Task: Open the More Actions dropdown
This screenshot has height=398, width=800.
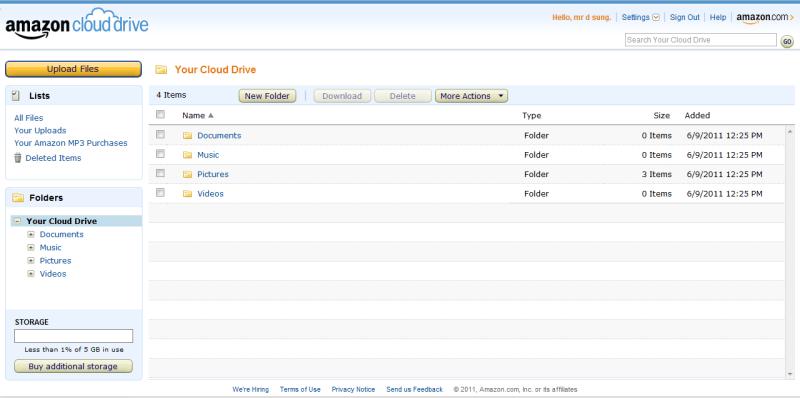Action: (471, 96)
